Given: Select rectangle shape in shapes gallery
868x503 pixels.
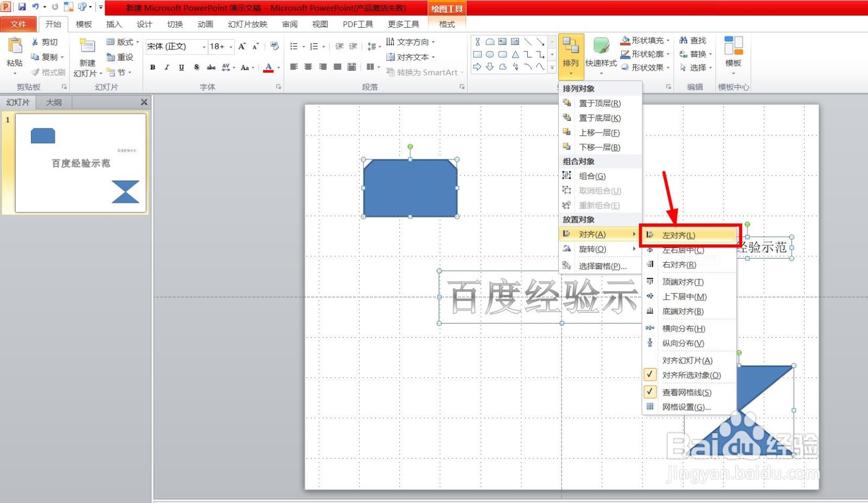Looking at the screenshot, I should click(x=477, y=54).
